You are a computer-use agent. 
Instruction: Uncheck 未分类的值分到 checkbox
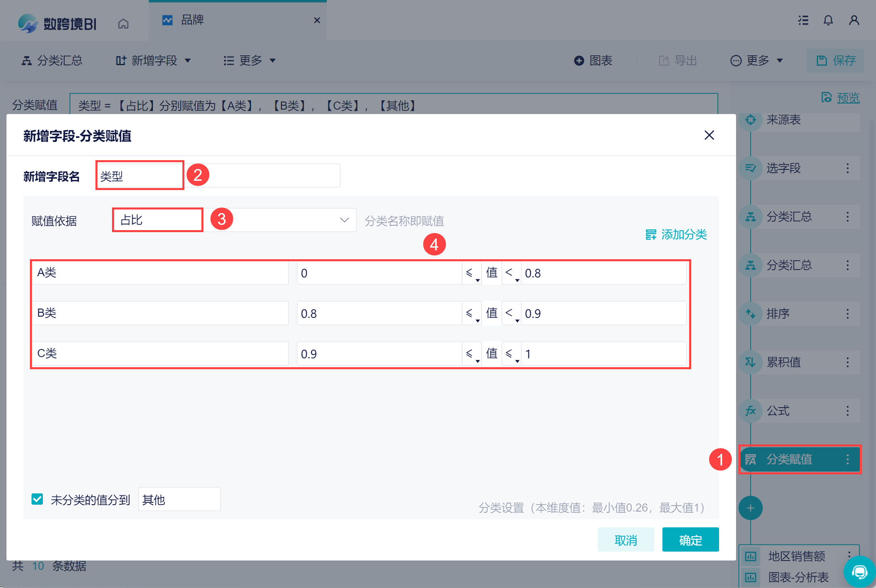(37, 499)
